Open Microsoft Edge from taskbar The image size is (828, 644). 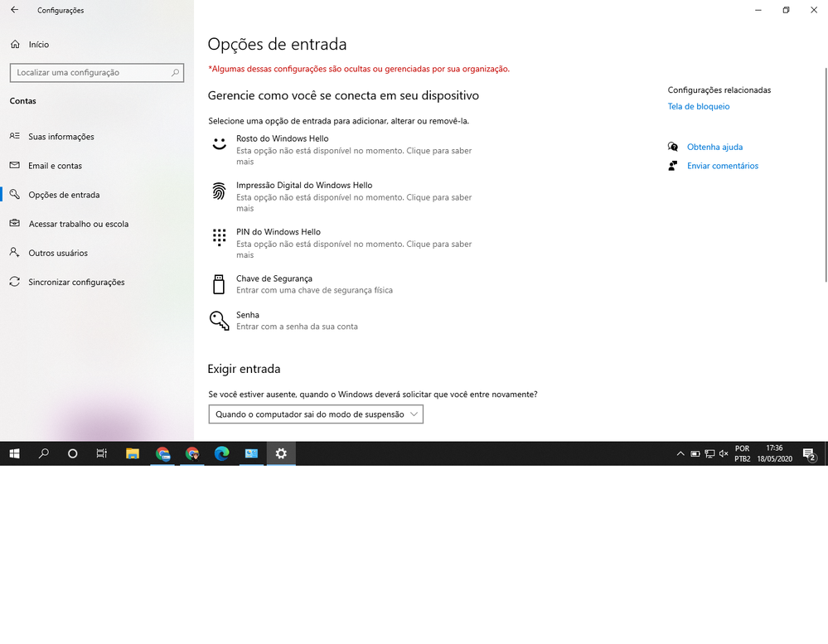tap(222, 453)
